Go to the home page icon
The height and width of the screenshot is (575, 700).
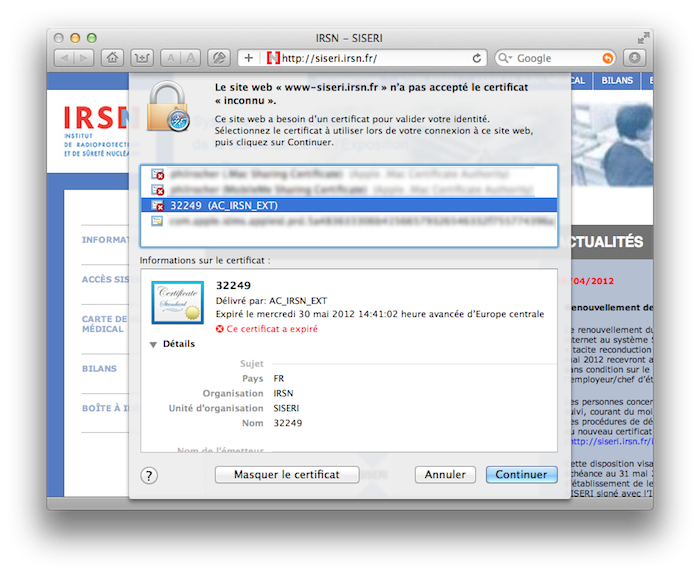point(113,58)
